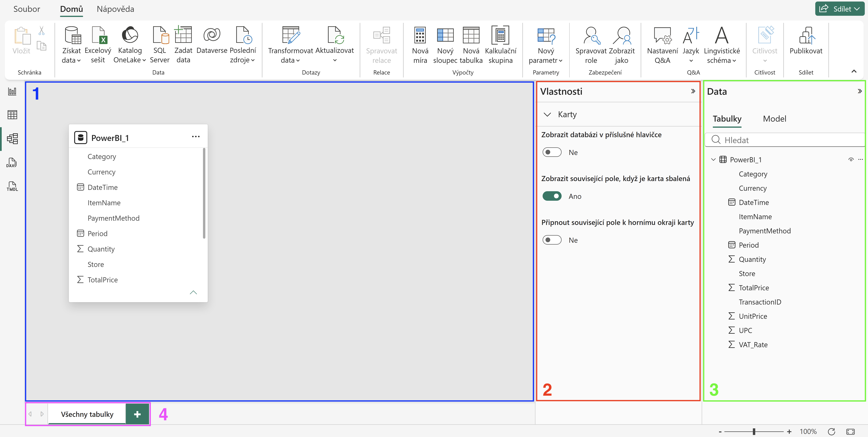Click the fit to page icon
The image size is (868, 437).
click(850, 431)
